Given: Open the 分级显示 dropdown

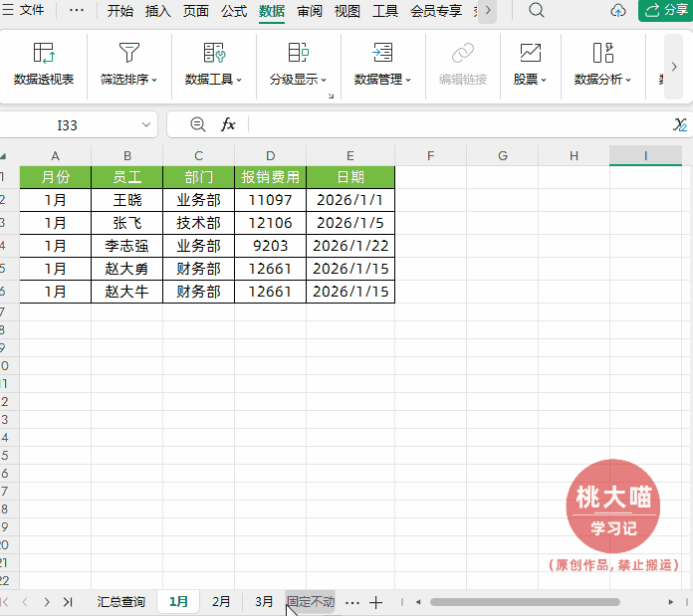Looking at the screenshot, I should pyautogui.click(x=298, y=64).
